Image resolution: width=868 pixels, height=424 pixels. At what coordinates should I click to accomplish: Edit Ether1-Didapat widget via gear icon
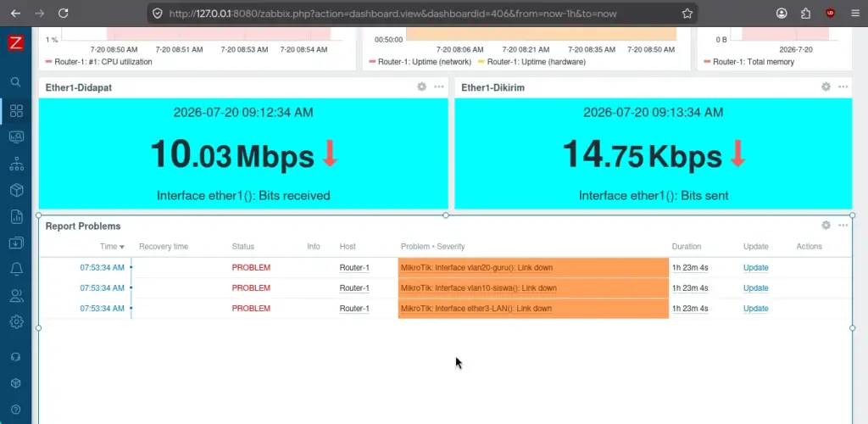[422, 86]
